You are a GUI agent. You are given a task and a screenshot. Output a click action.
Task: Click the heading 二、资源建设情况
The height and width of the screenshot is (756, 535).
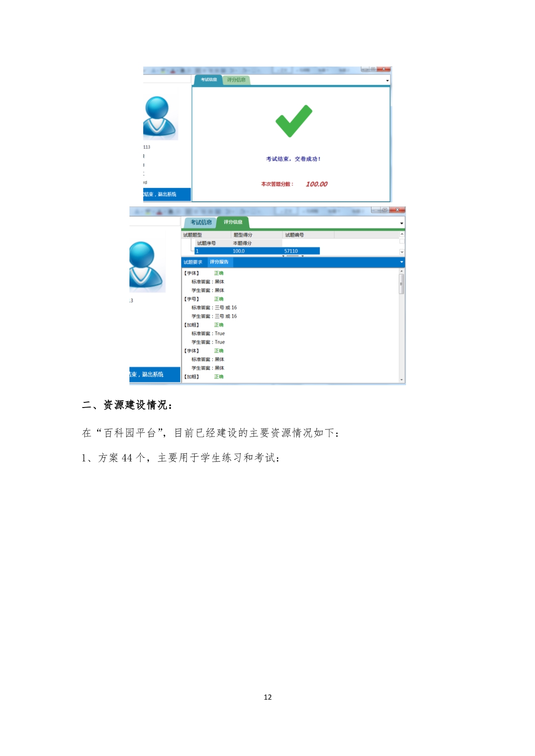point(127,405)
